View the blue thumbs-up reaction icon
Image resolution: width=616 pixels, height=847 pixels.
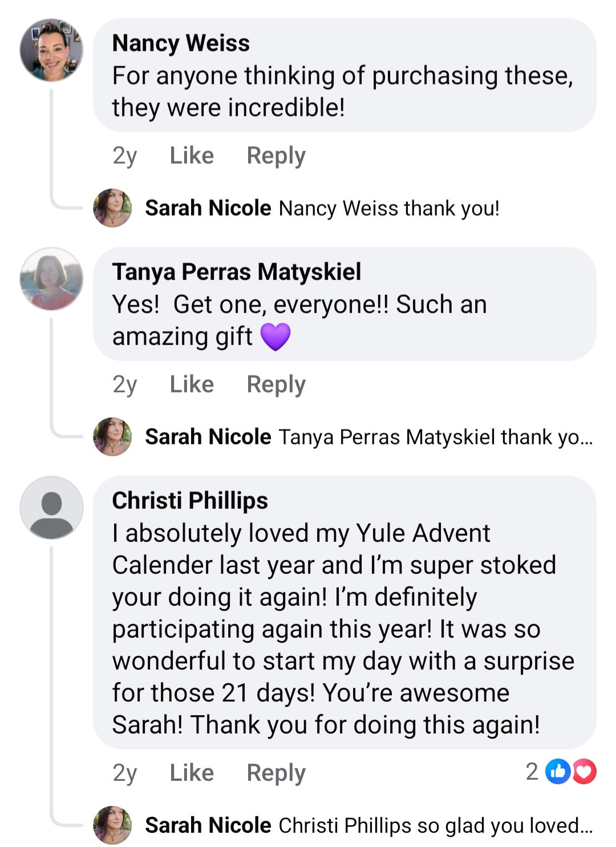(x=558, y=772)
